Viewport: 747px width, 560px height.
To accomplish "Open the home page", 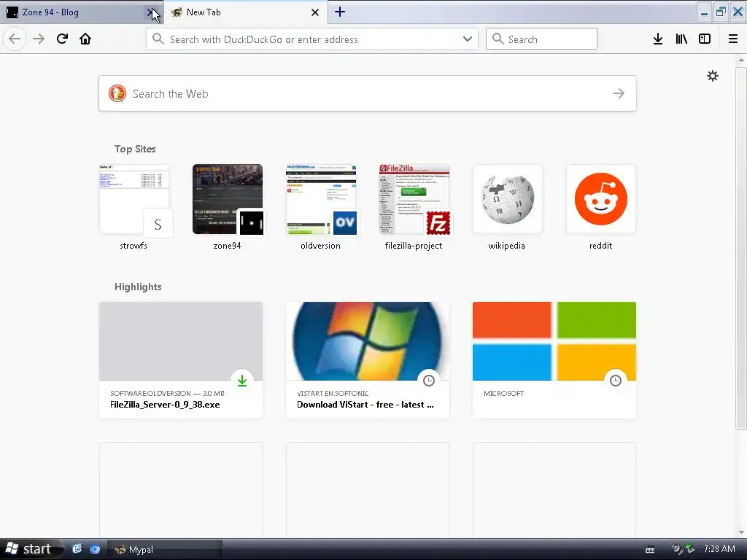I will pos(85,39).
